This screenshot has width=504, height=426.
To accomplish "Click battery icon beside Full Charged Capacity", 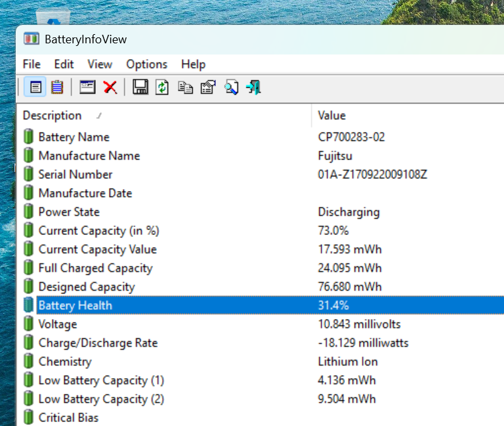I will 29,267.
